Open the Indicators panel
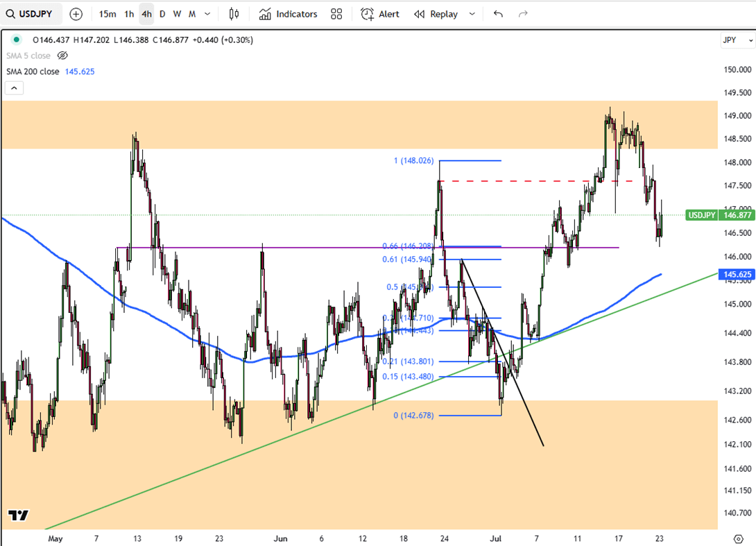 pyautogui.click(x=288, y=14)
